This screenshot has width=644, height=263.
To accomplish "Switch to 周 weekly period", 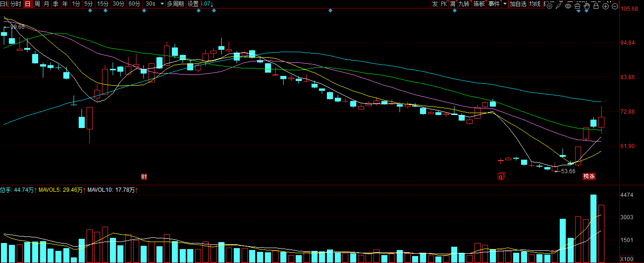I will (x=37, y=4).
